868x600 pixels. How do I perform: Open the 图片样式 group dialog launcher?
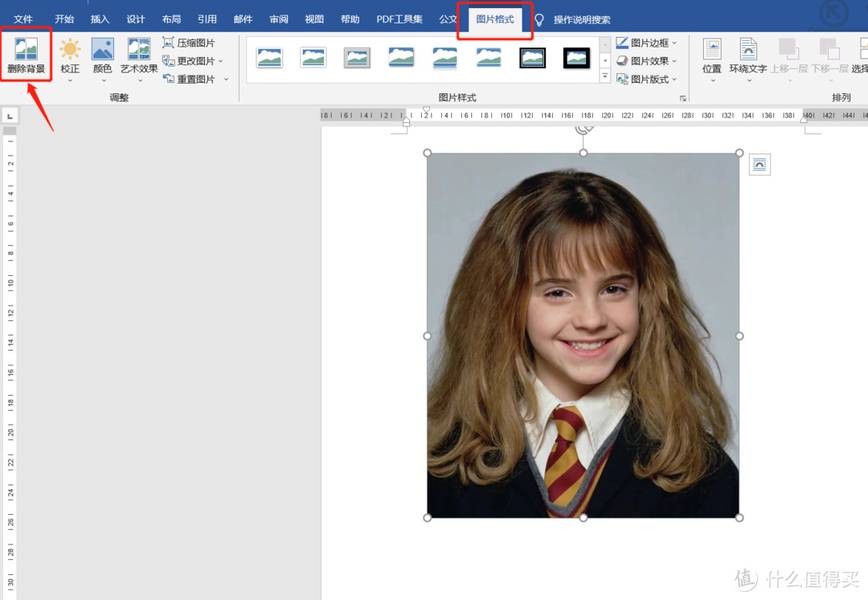683,98
